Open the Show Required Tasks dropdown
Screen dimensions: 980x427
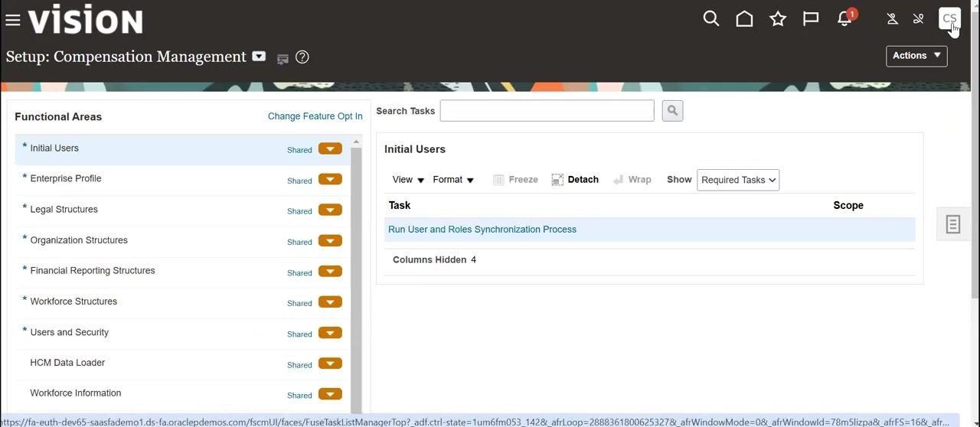[x=738, y=180]
